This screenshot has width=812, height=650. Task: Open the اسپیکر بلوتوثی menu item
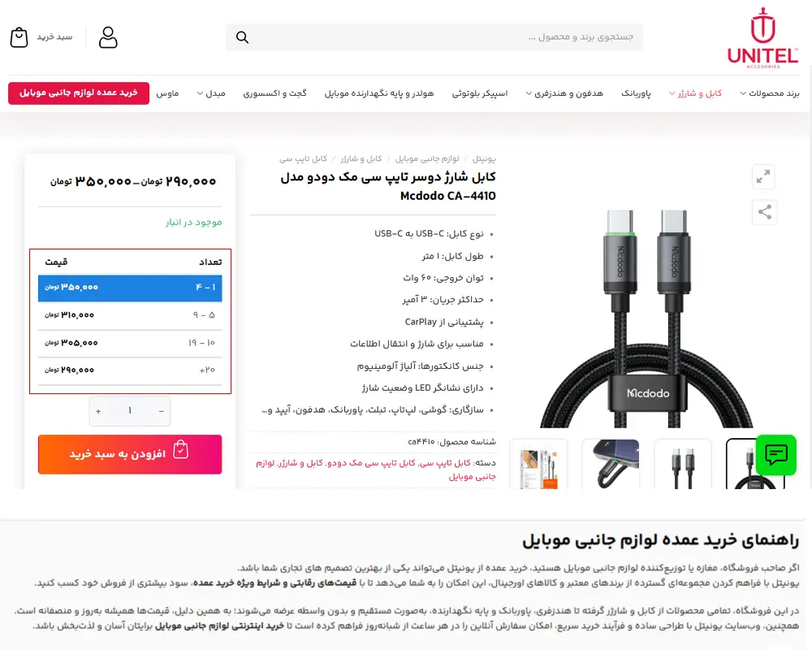tap(480, 93)
